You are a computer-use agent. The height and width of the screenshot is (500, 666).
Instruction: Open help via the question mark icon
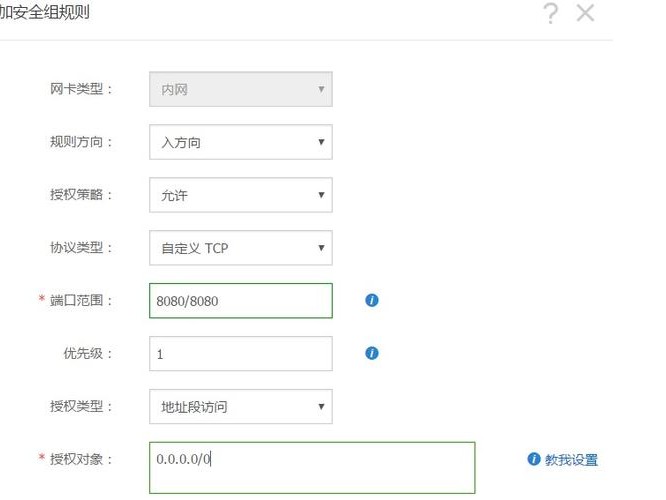coord(550,13)
